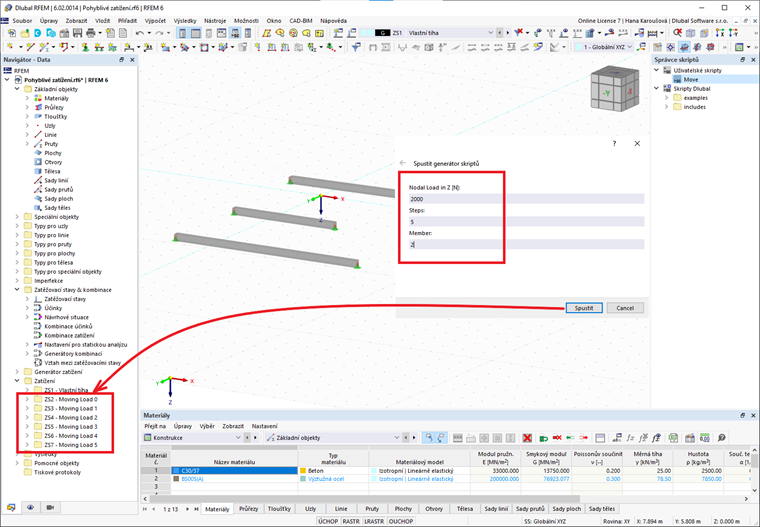Click the new line tool icon
The width and height of the screenshot is (760, 527).
(31, 47)
